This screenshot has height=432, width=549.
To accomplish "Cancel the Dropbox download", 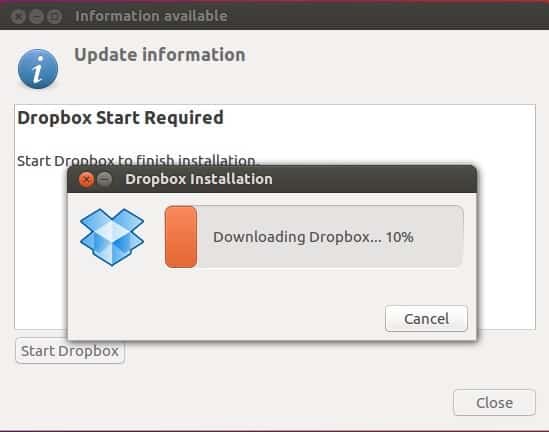I will pos(426,319).
